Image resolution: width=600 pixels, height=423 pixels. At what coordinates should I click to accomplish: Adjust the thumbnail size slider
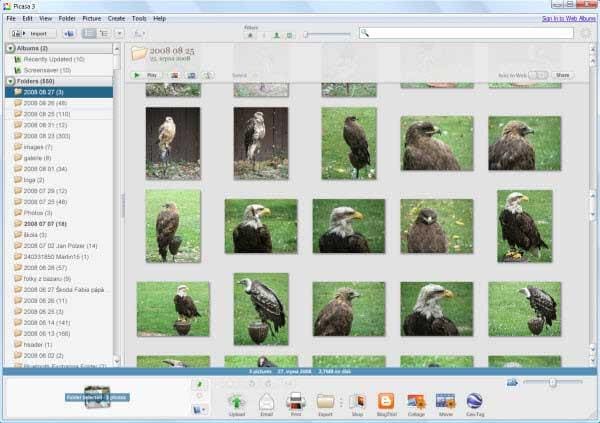553,382
